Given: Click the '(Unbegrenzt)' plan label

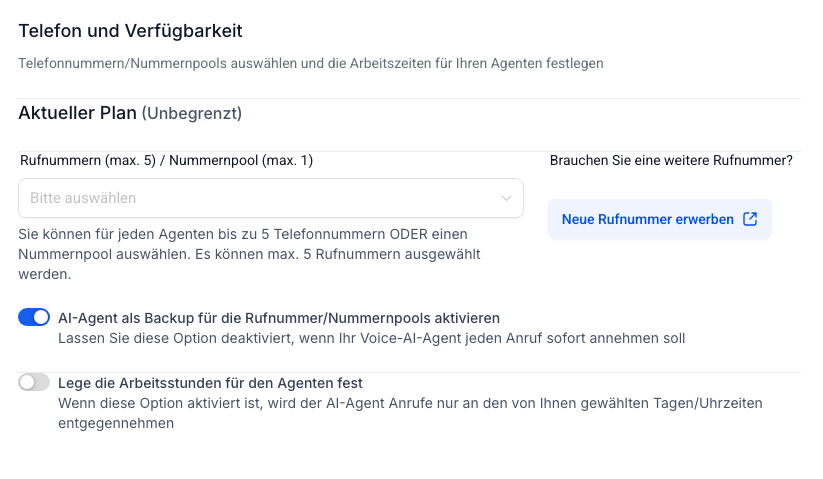Looking at the screenshot, I should 192,114.
